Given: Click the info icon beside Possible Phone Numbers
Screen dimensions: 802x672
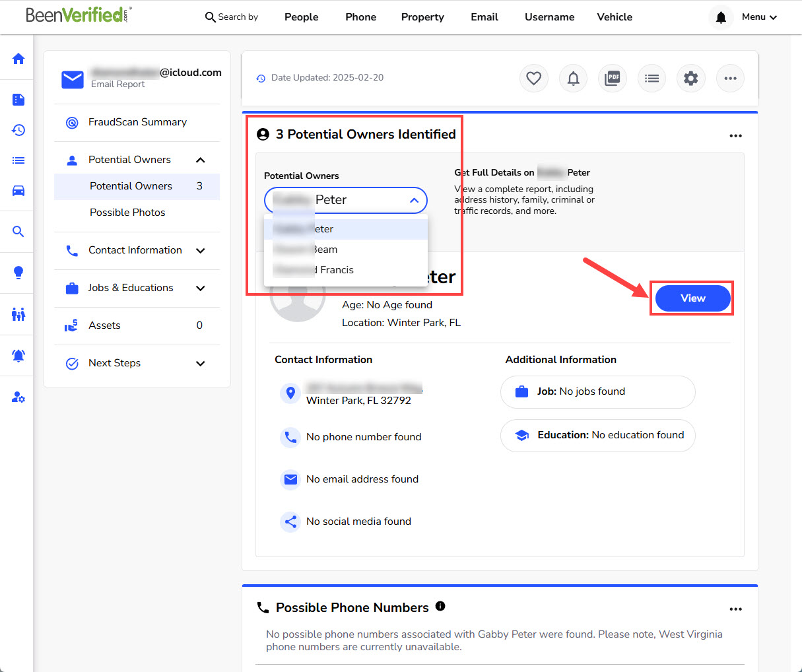Looking at the screenshot, I should 440,606.
